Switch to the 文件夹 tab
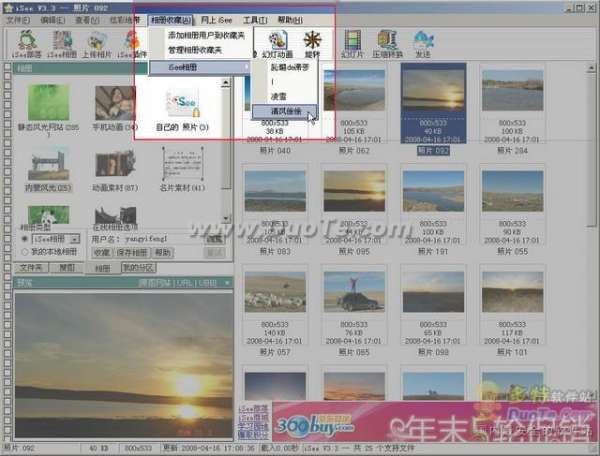Image resolution: width=600 pixels, height=456 pixels. pyautogui.click(x=31, y=268)
